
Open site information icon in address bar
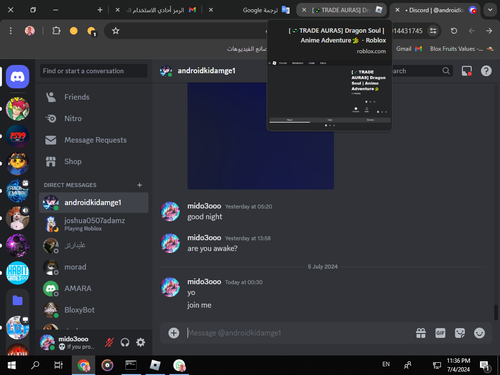point(433,31)
